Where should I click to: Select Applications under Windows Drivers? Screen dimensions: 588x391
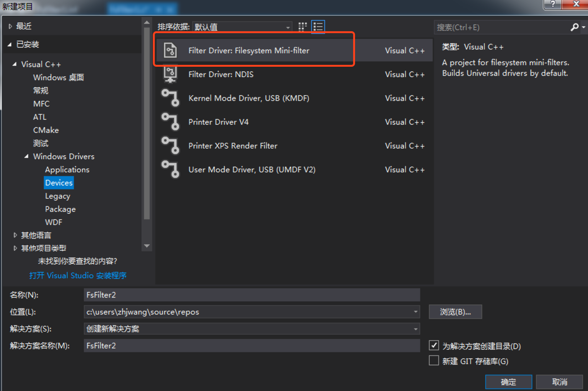click(x=67, y=169)
